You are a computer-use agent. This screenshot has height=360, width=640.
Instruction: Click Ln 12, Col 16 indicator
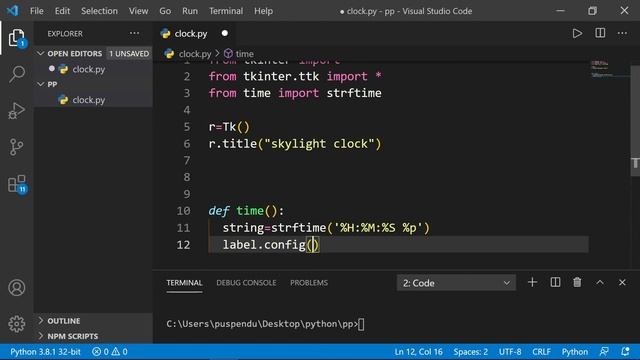418,351
